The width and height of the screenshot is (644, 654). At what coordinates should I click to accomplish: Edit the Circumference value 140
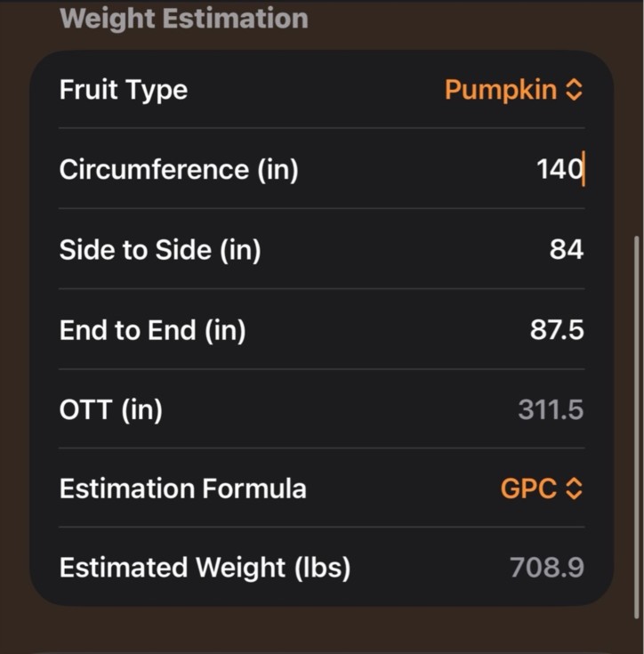click(559, 169)
